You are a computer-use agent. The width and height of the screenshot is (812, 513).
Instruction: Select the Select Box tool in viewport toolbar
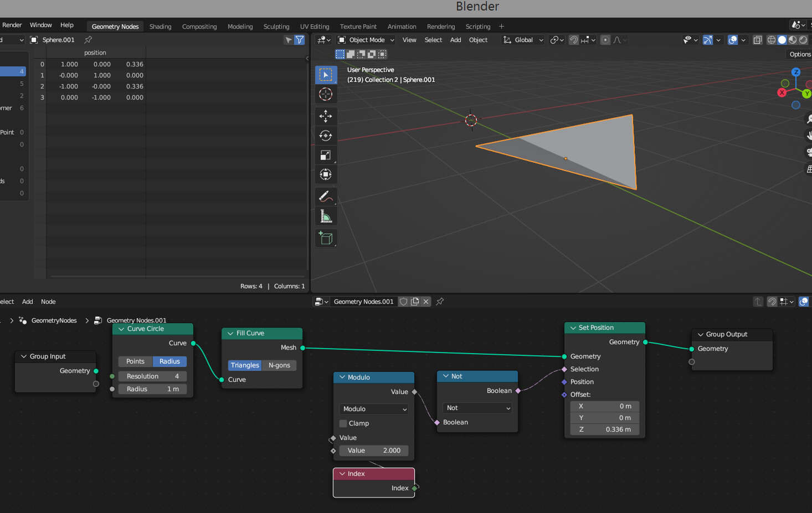tap(326, 75)
